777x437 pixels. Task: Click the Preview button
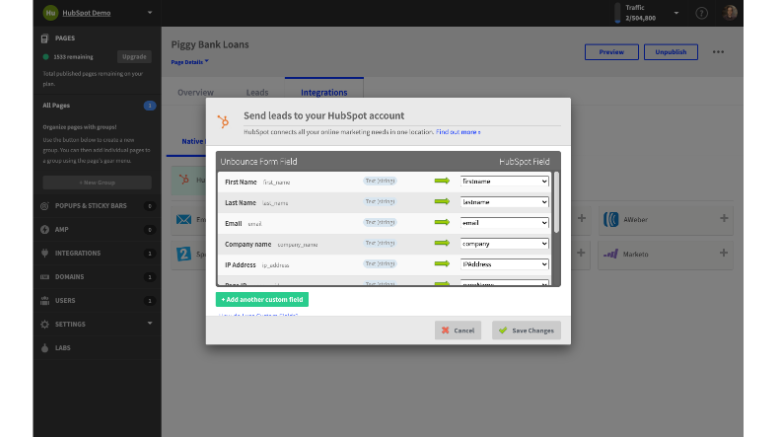click(x=611, y=52)
